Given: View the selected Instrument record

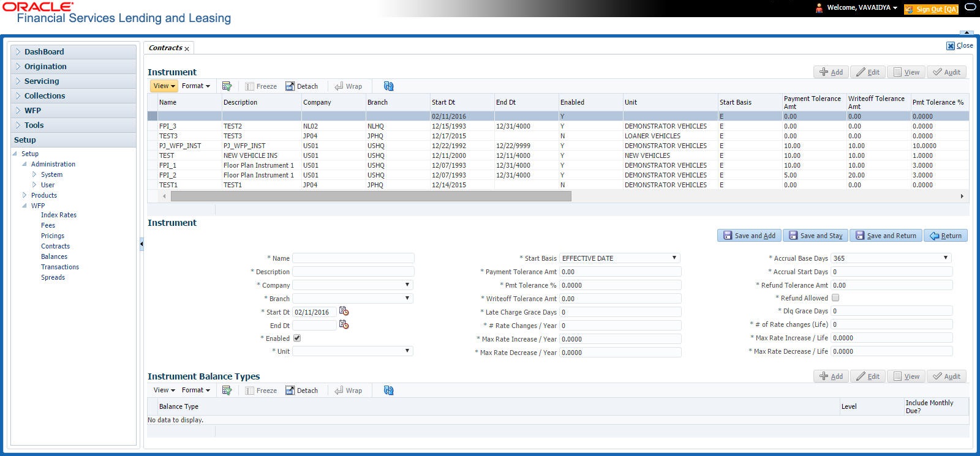Looking at the screenshot, I should tap(907, 72).
